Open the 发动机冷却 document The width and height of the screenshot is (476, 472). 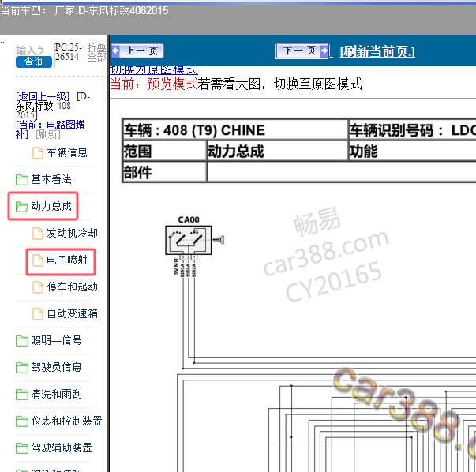[72, 233]
